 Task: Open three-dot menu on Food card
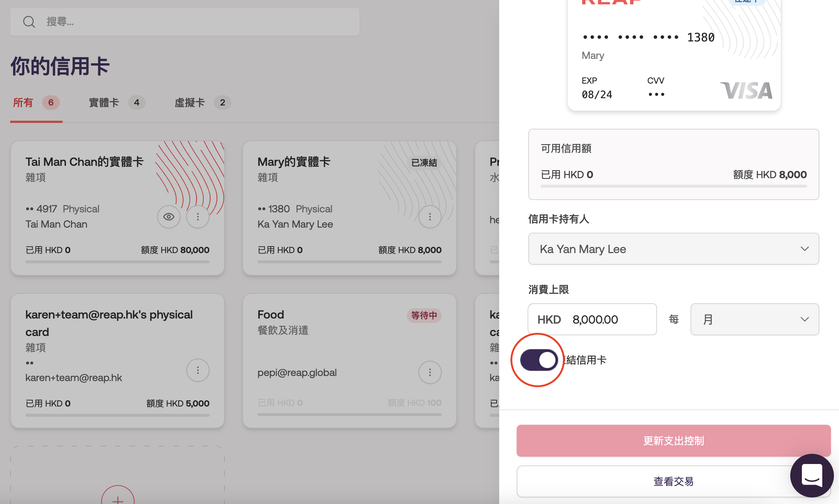point(430,372)
